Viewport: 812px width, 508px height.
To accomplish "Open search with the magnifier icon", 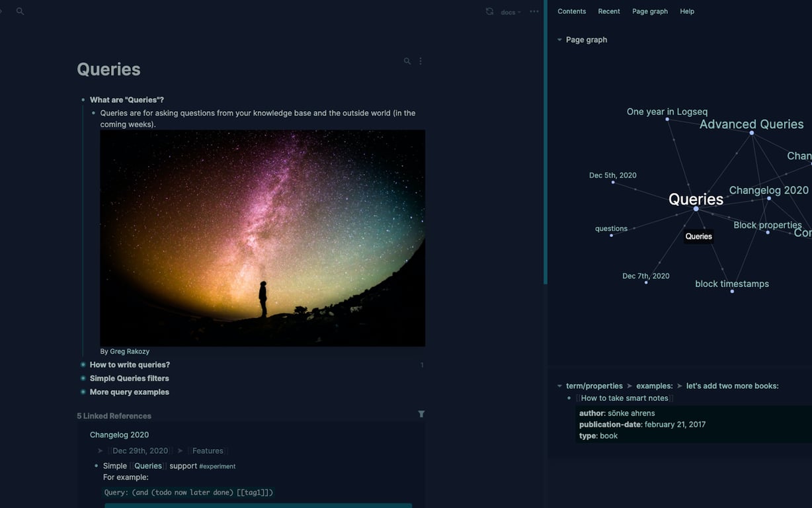I will (20, 11).
